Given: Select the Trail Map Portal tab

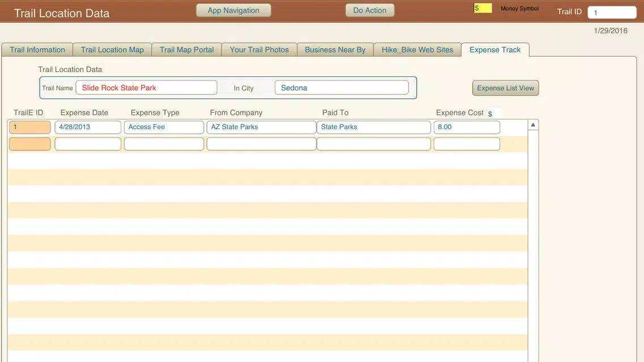Looking at the screenshot, I should click(x=187, y=50).
